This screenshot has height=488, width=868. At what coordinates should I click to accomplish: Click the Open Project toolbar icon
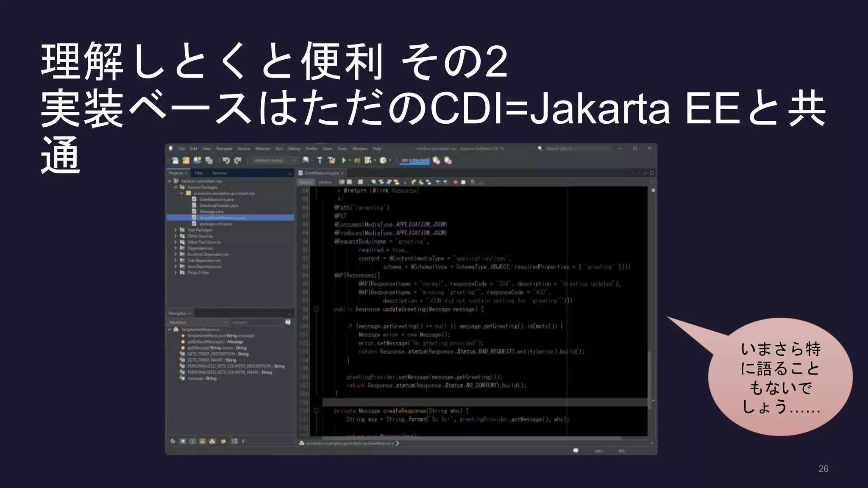point(197,161)
